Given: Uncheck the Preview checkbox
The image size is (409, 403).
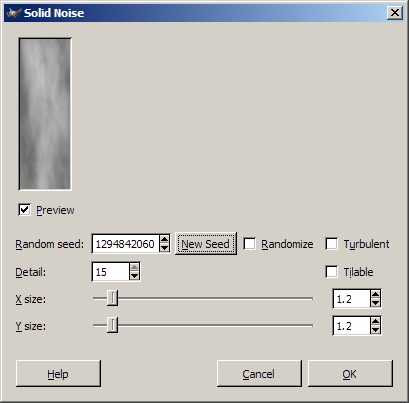Looking at the screenshot, I should (24, 210).
